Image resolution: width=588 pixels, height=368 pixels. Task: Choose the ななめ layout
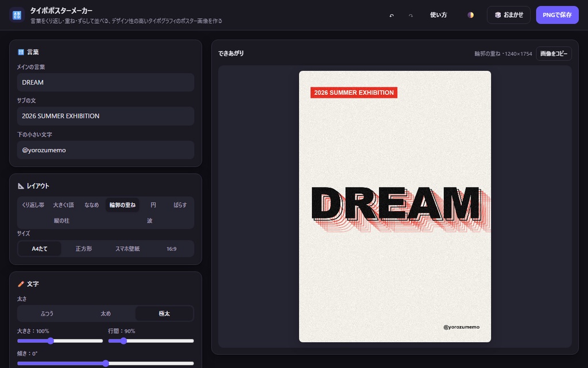(91, 205)
